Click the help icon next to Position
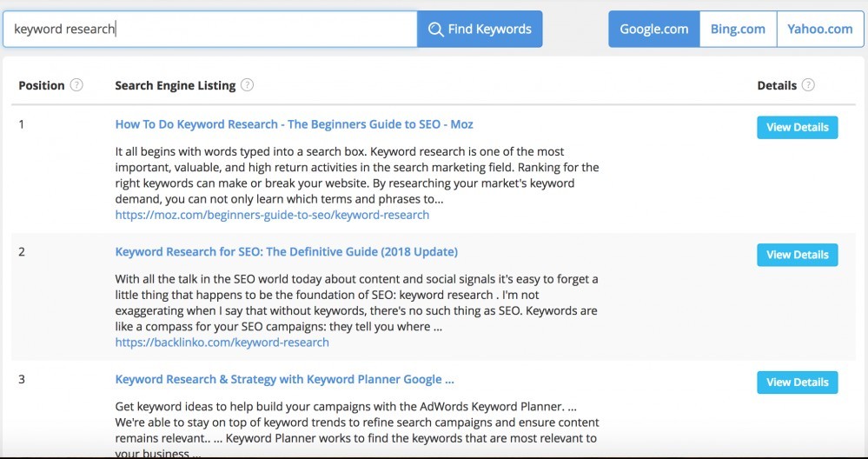The image size is (868, 459). tap(77, 85)
